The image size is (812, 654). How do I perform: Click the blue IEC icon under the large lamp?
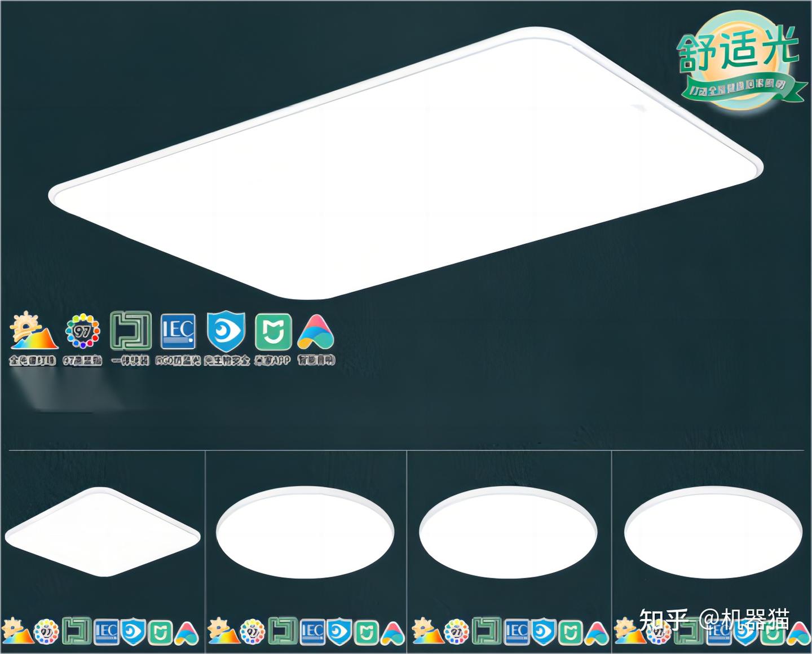[178, 331]
